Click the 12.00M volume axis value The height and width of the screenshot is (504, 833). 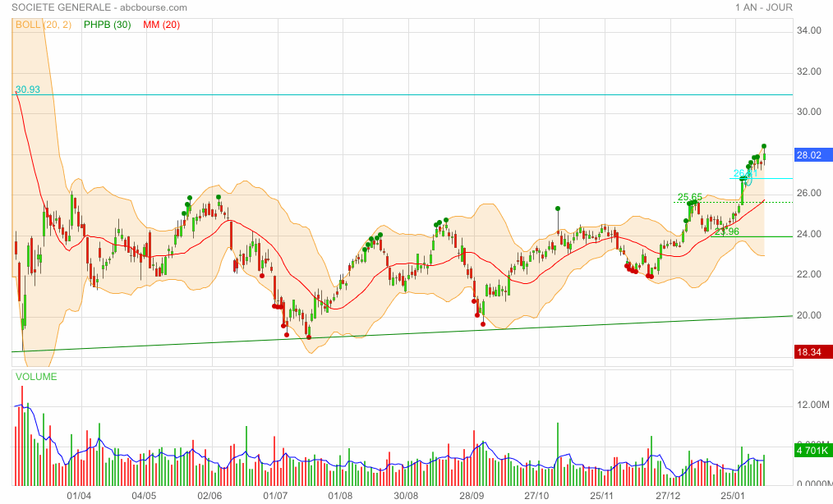click(x=812, y=405)
